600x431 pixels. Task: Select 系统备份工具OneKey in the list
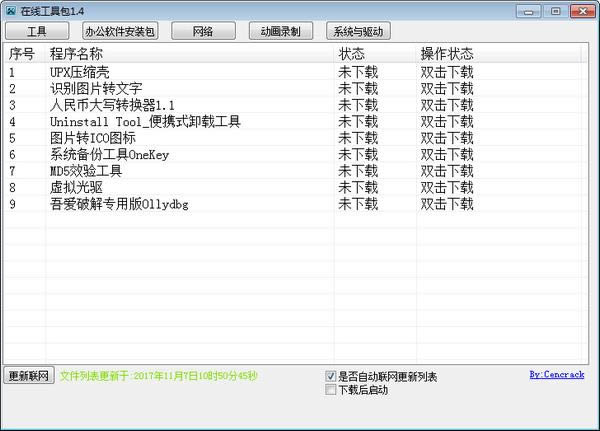pyautogui.click(x=293, y=154)
